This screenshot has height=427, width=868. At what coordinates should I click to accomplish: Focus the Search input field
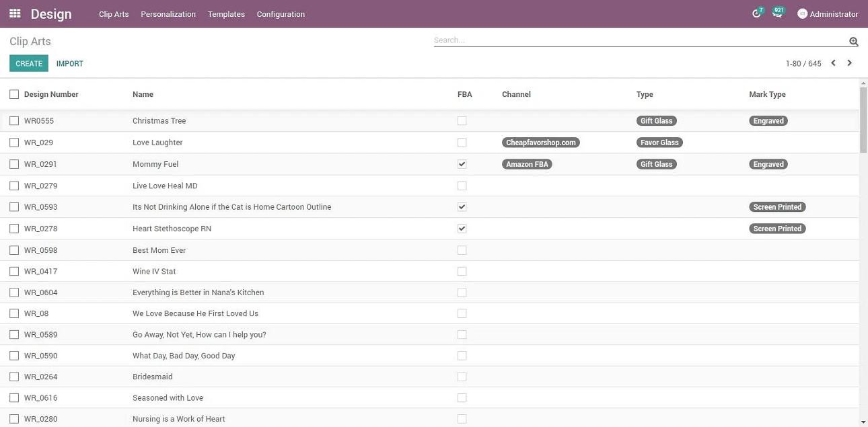(639, 40)
